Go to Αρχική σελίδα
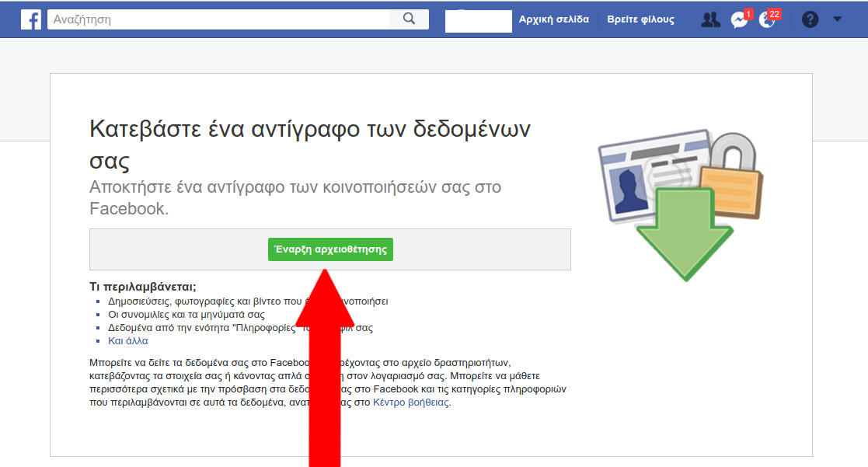 tap(554, 19)
